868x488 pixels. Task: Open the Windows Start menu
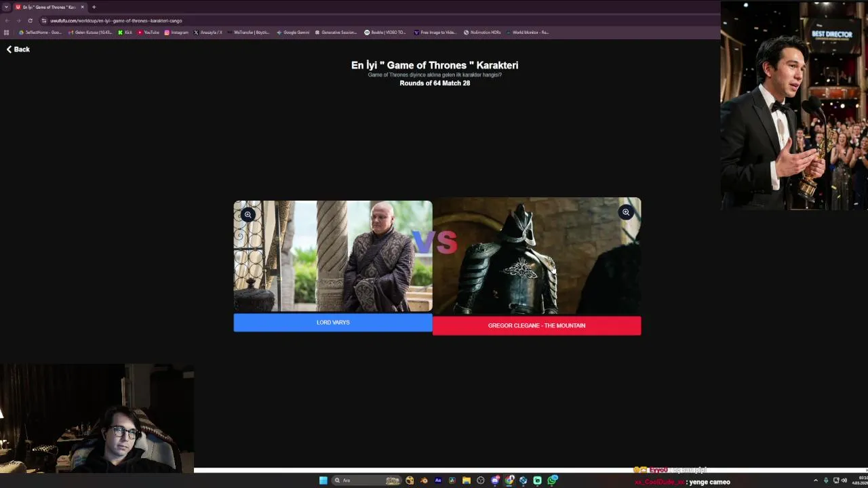(323, 481)
